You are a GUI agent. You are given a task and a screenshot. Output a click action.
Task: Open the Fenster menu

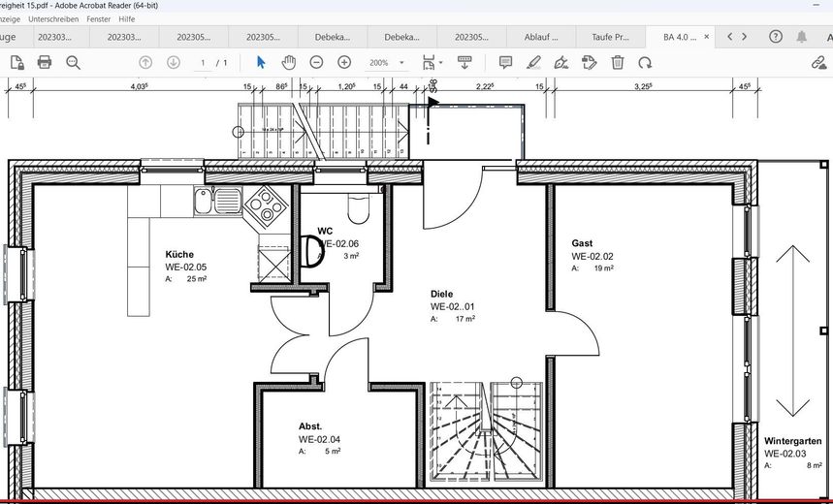tap(98, 18)
